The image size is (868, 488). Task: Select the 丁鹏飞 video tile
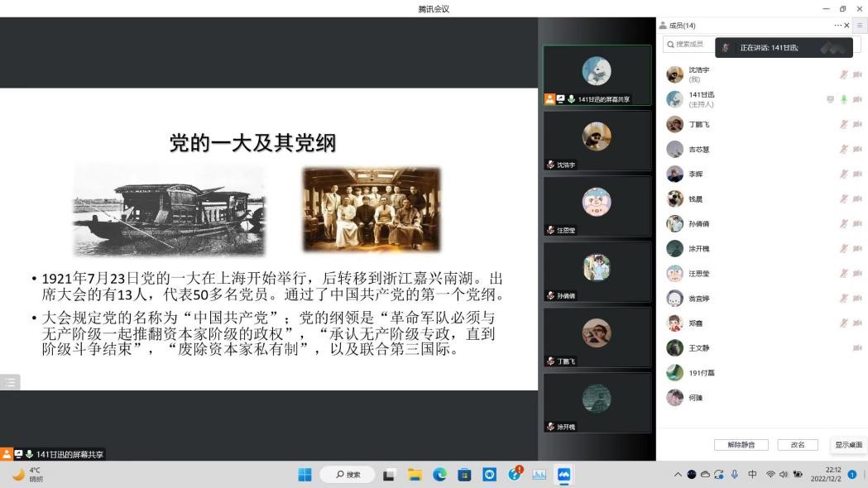click(x=597, y=337)
